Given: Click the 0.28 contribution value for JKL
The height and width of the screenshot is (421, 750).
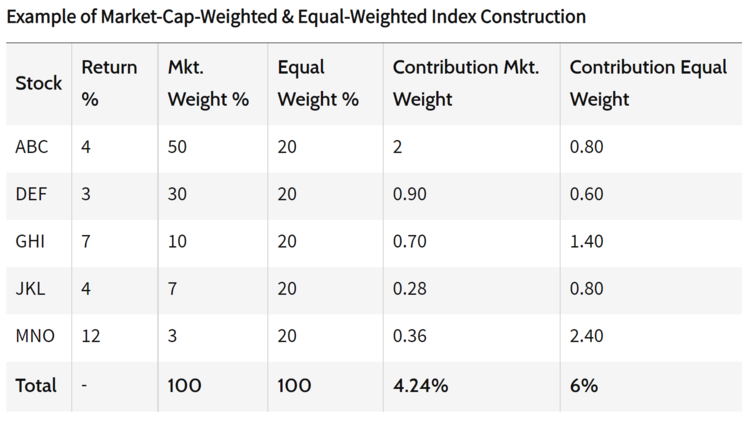Looking at the screenshot, I should 411,289.
